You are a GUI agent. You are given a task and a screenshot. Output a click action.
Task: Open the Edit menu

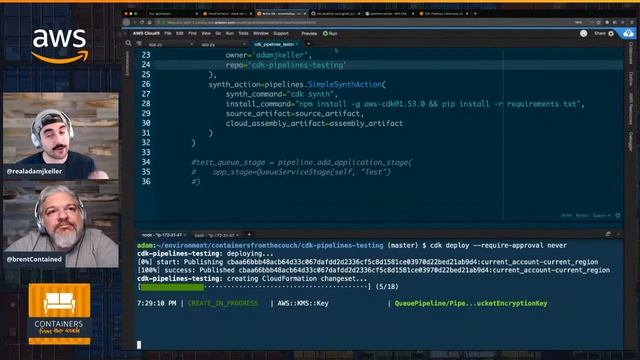point(180,33)
